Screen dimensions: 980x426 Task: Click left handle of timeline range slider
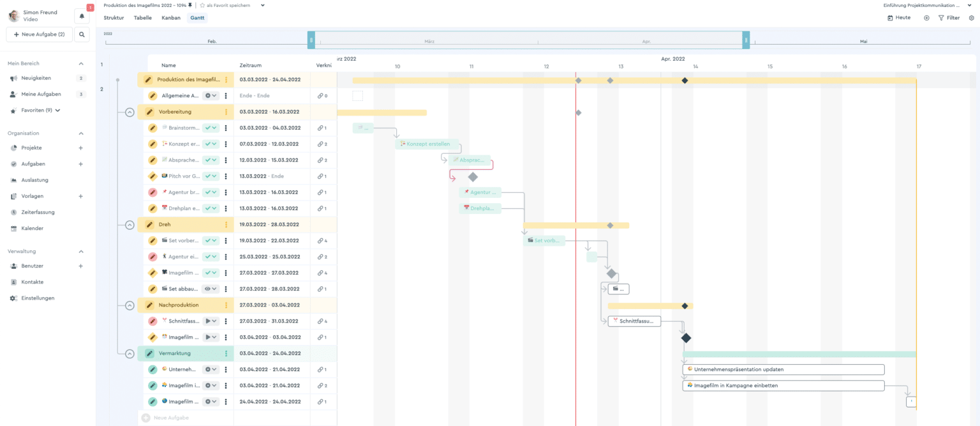311,40
